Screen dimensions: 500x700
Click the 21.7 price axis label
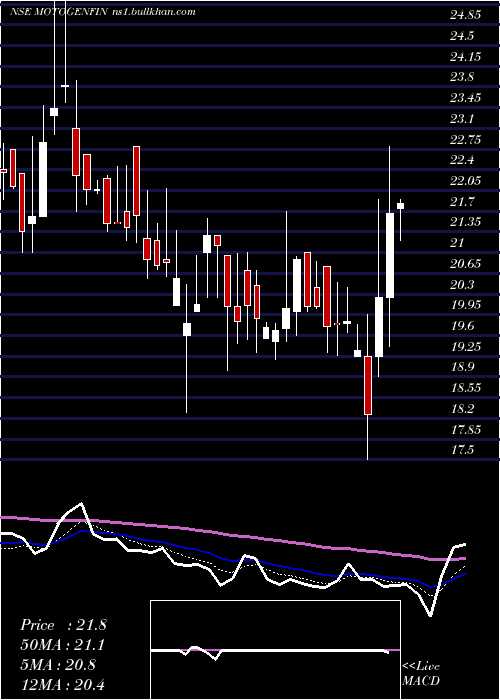[462, 202]
